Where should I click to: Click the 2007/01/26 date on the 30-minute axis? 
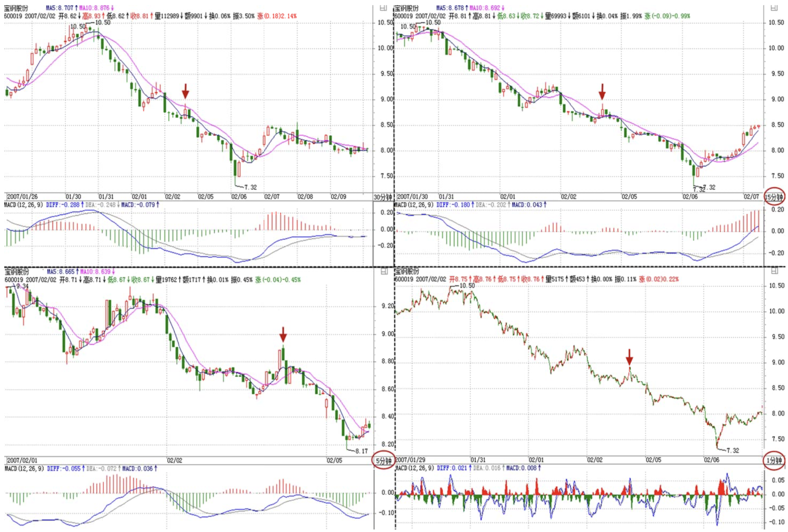(x=22, y=197)
